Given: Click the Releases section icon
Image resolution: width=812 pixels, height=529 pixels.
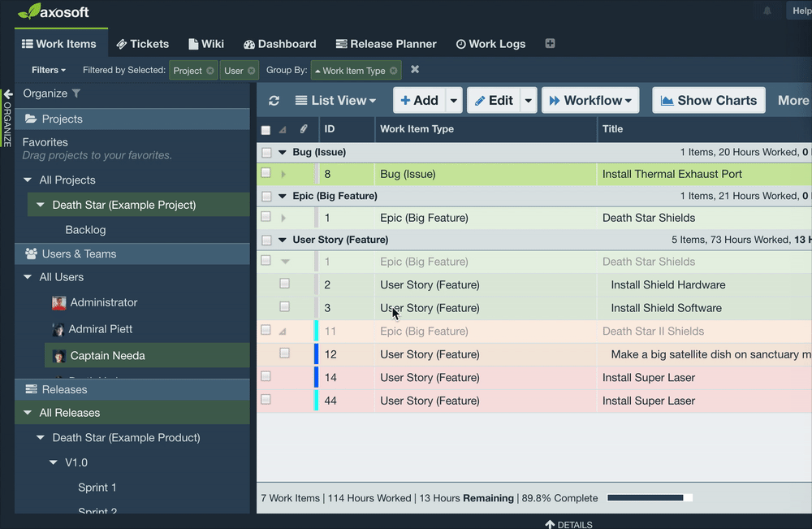Looking at the screenshot, I should click(31, 389).
